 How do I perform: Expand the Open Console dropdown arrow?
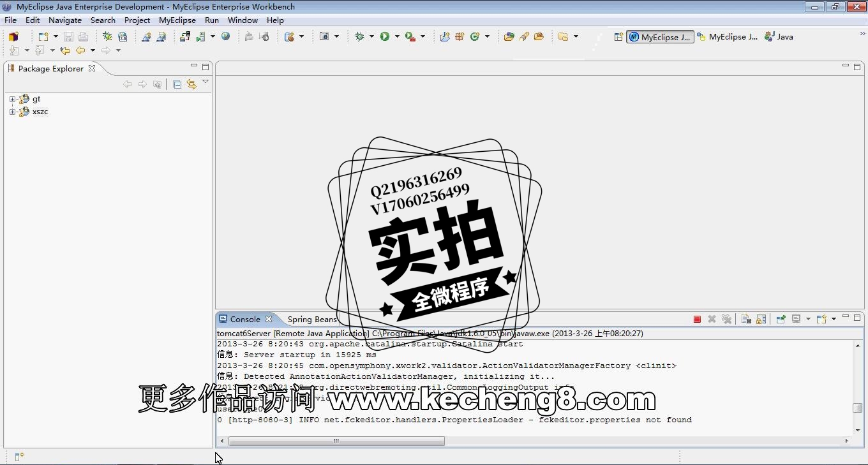(834, 319)
